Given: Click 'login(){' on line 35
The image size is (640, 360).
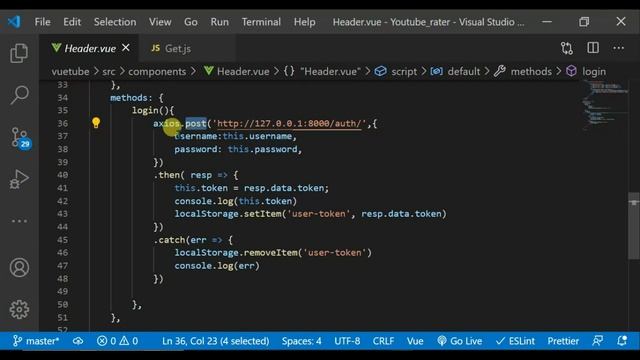Looking at the screenshot, I should pos(153,110).
